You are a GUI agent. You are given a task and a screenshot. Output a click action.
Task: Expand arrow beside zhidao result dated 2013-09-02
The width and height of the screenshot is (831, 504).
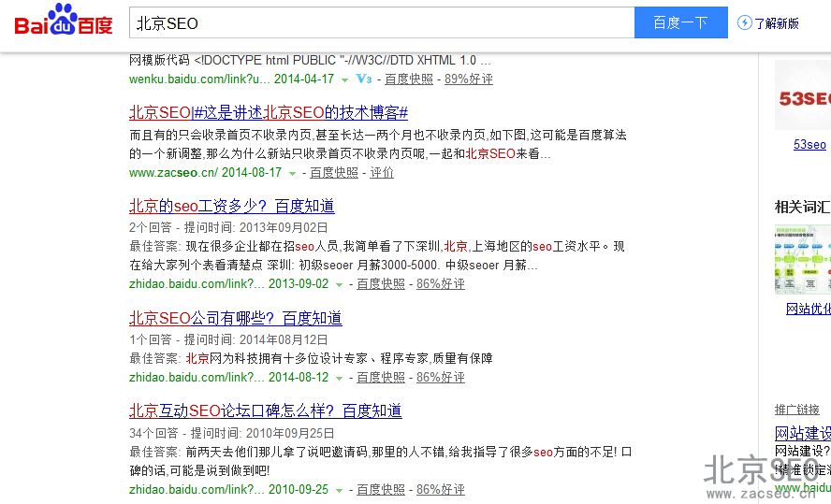click(x=339, y=284)
